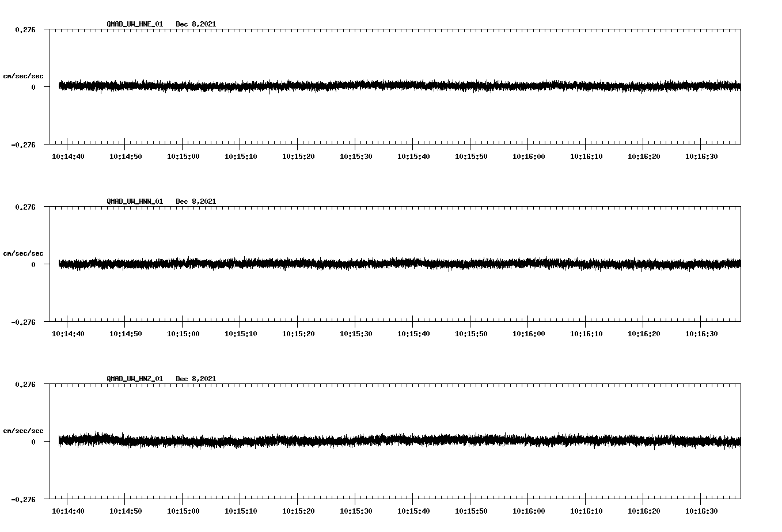Click the 10:14:50 time label on HNN axis
The image size is (782, 532).
point(126,334)
